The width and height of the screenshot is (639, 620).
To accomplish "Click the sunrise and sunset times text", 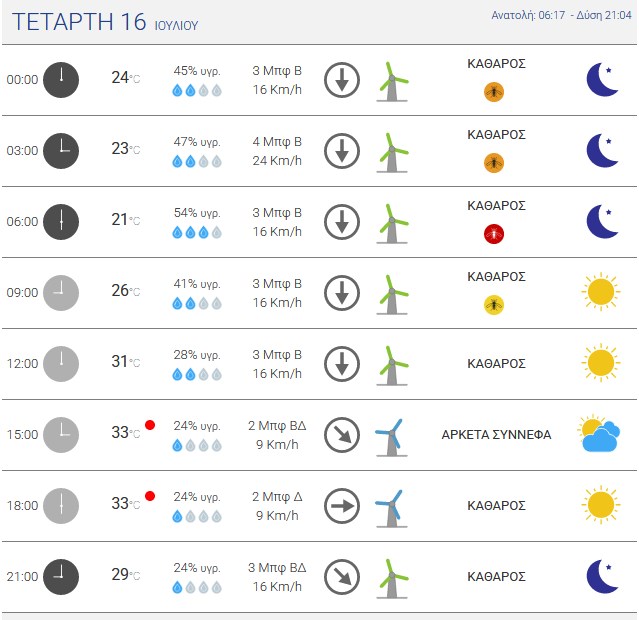I will coord(561,15).
